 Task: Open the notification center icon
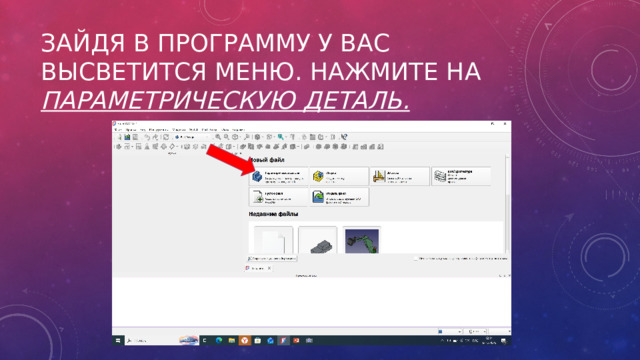(x=504, y=341)
